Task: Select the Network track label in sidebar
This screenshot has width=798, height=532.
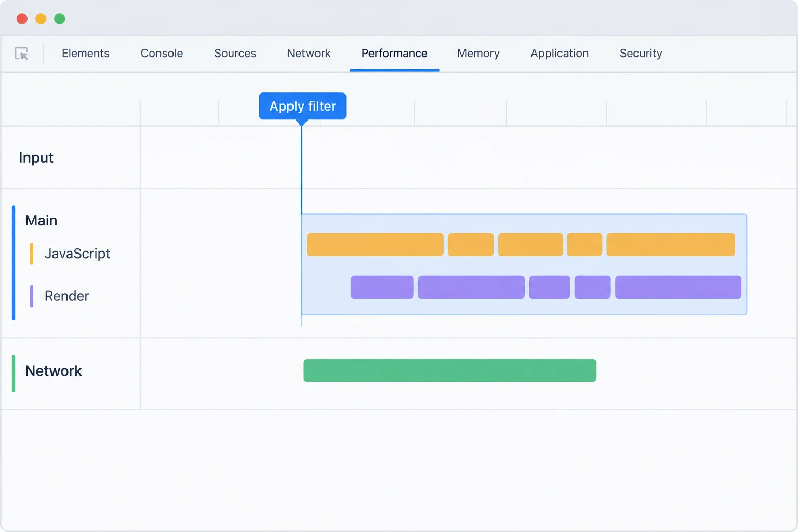Action: 54,371
